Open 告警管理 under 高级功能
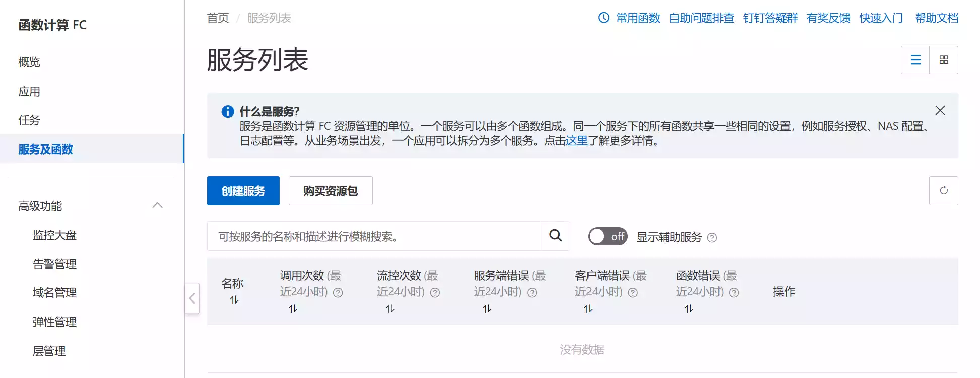The height and width of the screenshot is (378, 980). click(54, 264)
